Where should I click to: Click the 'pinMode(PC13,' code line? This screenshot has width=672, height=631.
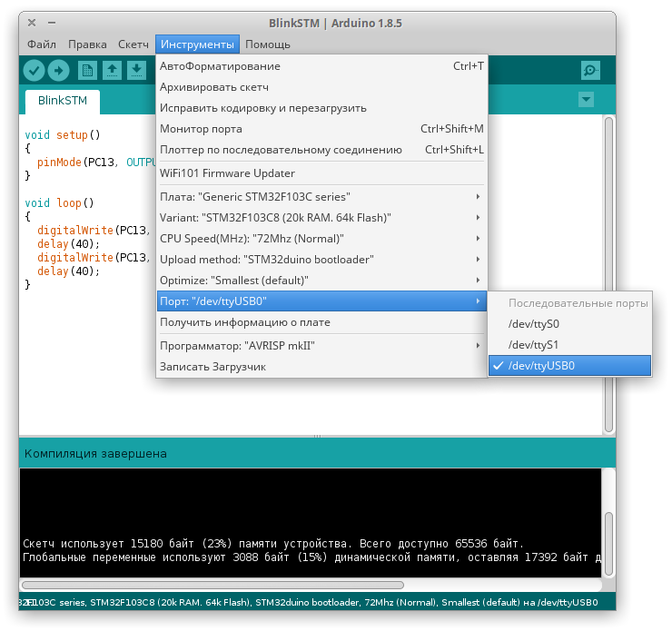(77, 163)
